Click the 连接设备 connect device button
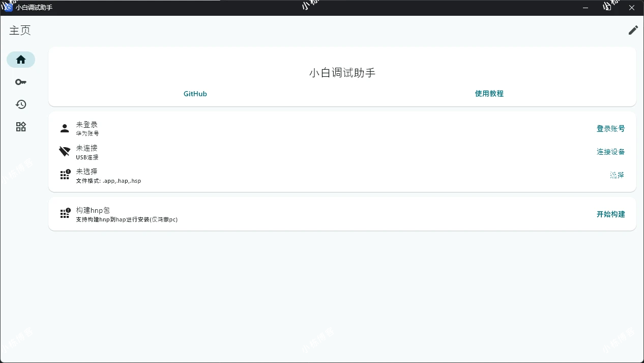The width and height of the screenshot is (644, 363). [610, 152]
